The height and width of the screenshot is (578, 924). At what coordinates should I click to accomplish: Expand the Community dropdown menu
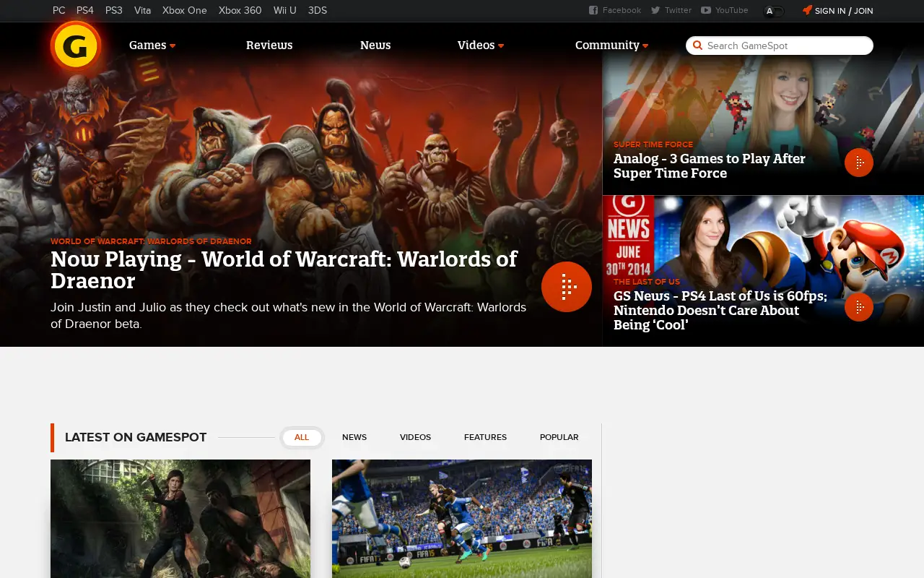pos(611,45)
